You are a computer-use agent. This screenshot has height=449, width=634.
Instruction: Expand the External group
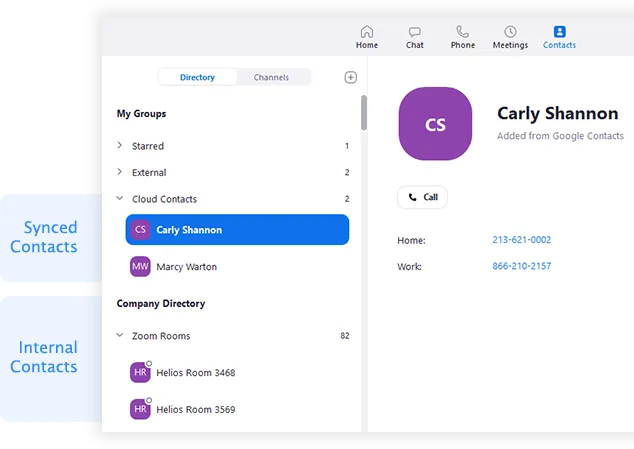120,172
